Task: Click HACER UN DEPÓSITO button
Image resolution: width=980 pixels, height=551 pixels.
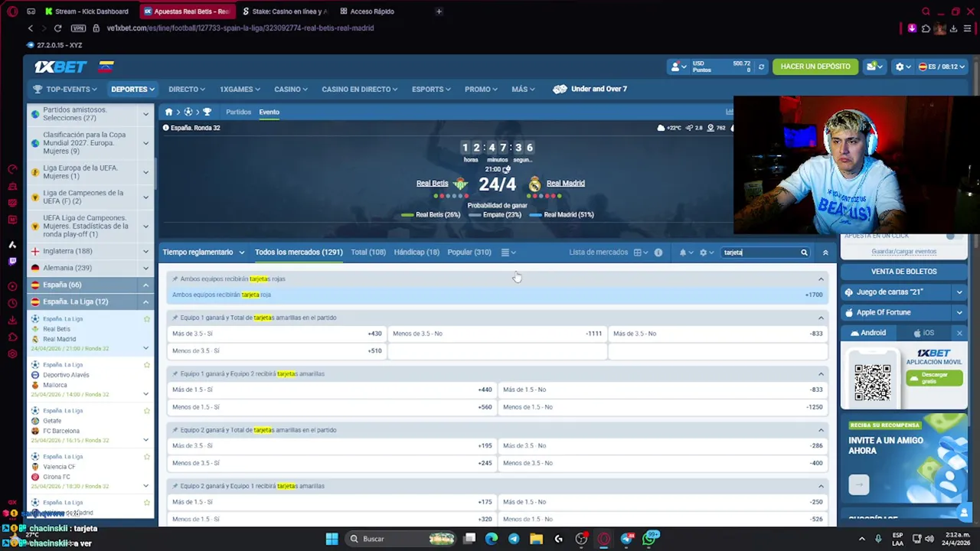Action: 815,67
